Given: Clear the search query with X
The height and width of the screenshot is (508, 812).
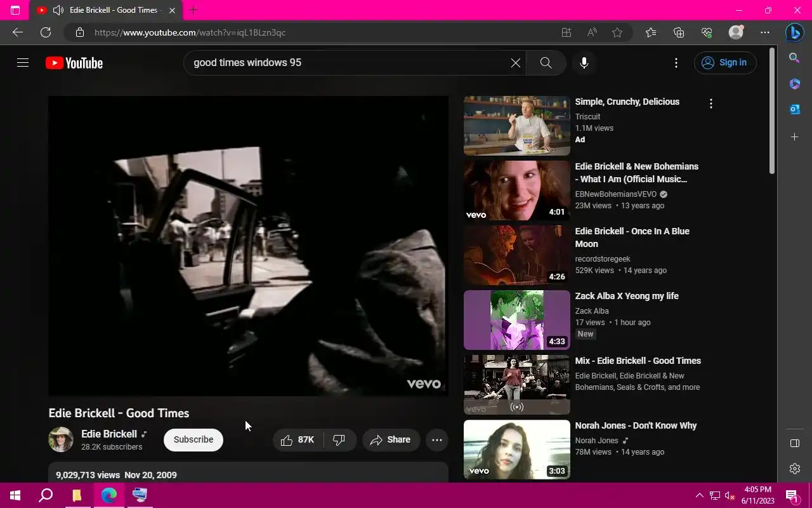Looking at the screenshot, I should click(515, 63).
